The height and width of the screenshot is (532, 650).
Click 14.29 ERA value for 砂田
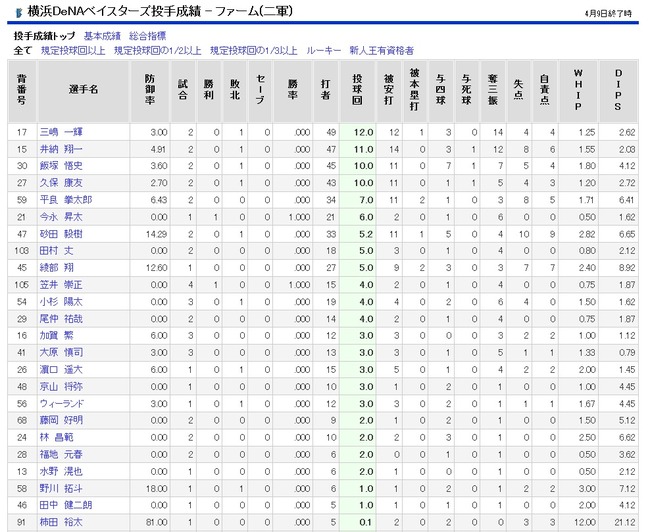point(156,234)
